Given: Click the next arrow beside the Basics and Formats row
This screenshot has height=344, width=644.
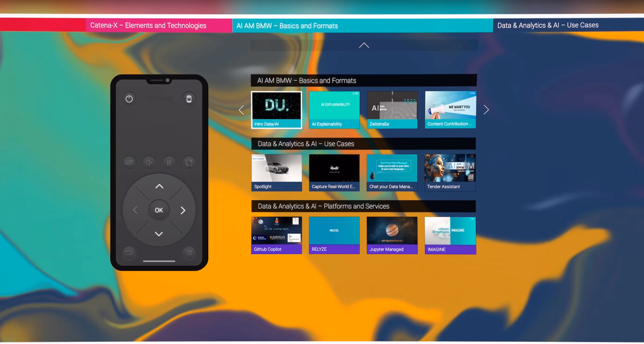Looking at the screenshot, I should click(x=486, y=110).
